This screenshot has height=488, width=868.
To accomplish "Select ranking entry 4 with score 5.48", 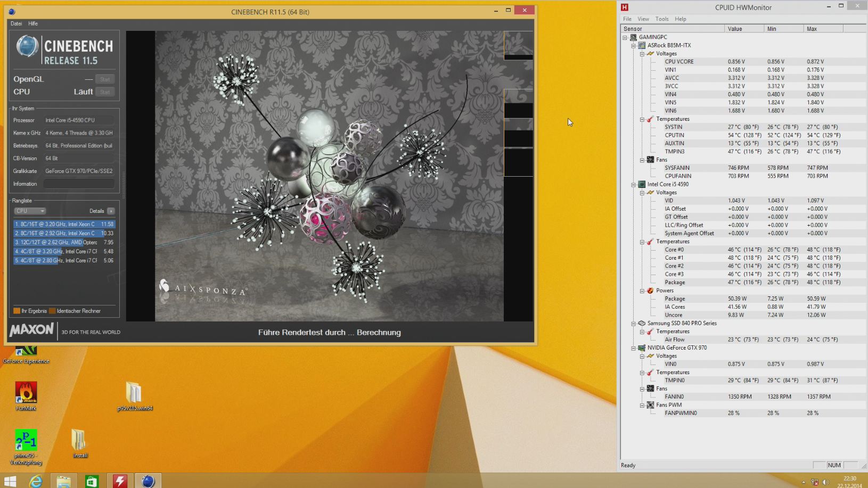I will pos(64,251).
